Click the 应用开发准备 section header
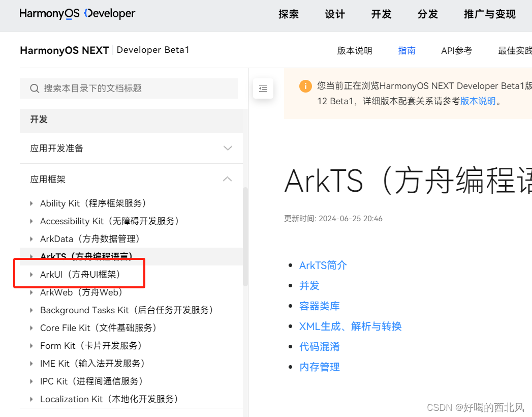This screenshot has width=532, height=417. click(x=131, y=148)
